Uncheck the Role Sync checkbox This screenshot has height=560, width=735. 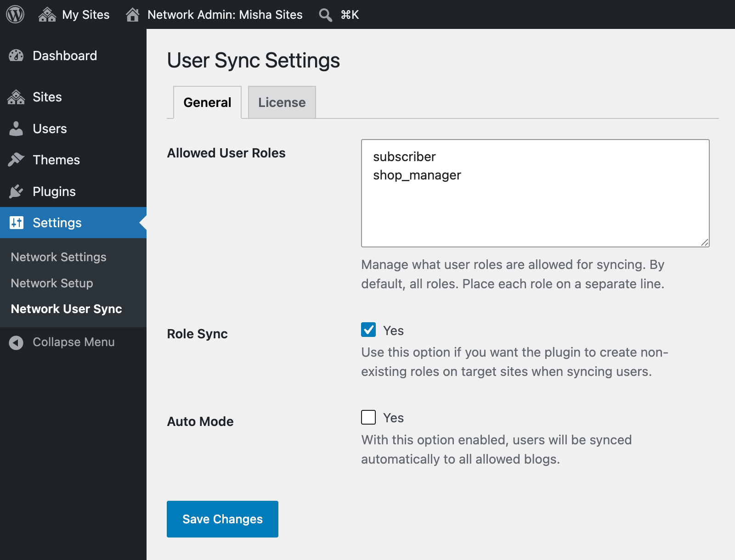coord(368,330)
